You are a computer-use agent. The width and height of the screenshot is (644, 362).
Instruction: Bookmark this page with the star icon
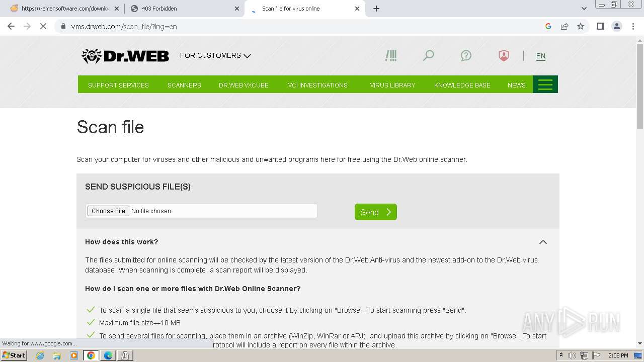point(581,26)
